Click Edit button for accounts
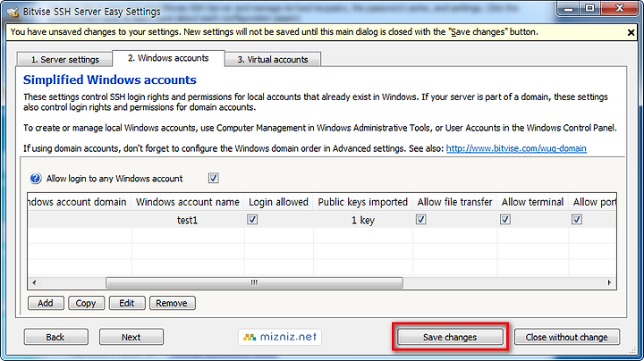The height and width of the screenshot is (361, 644). [x=126, y=303]
